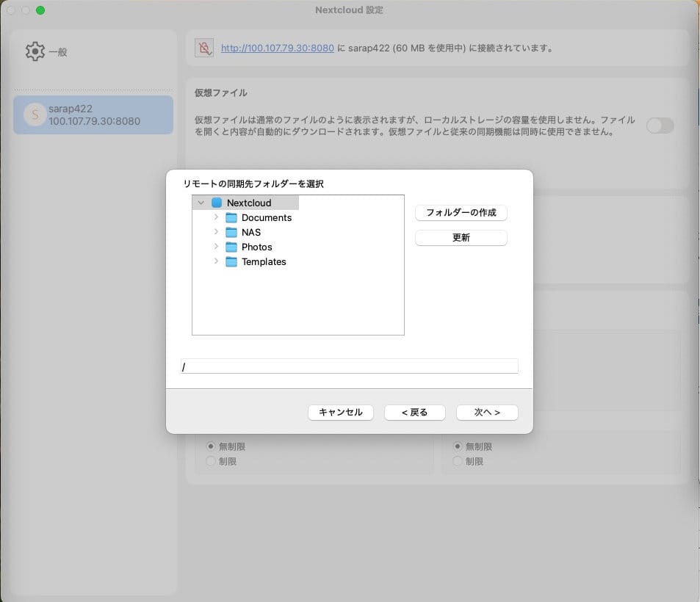Image resolution: width=700 pixels, height=602 pixels.
Task: Click the 更新 refresh button
Action: (461, 237)
